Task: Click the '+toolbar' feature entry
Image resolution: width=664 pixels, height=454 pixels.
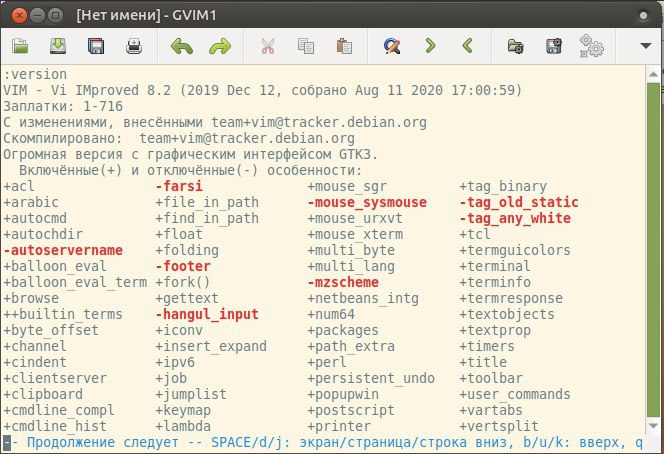Action: point(491,378)
